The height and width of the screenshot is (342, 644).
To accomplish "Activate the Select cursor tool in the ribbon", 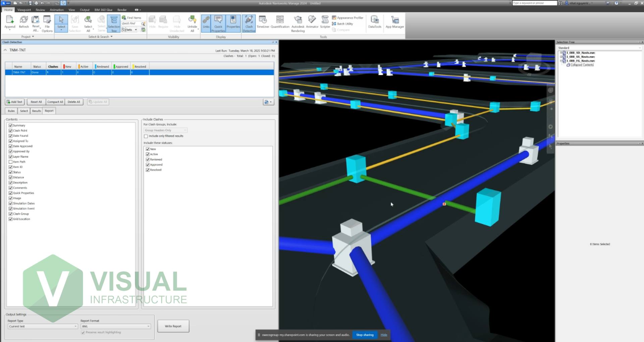I will pos(61,23).
